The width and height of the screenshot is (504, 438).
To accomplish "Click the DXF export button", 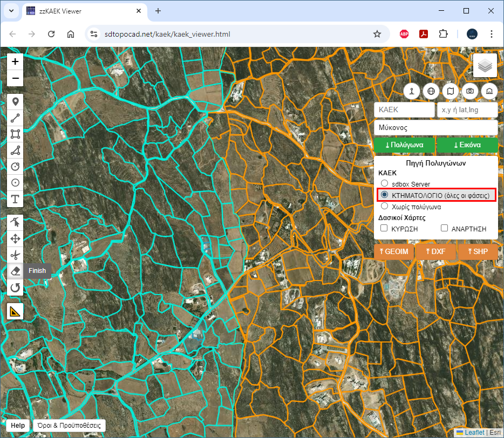I will click(x=435, y=251).
